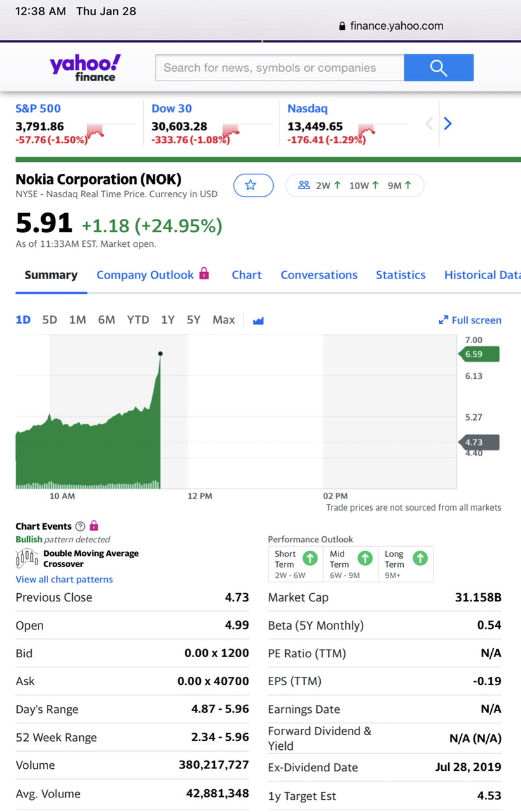This screenshot has width=521, height=812.
Task: Select the 5D chart range
Action: [x=49, y=320]
